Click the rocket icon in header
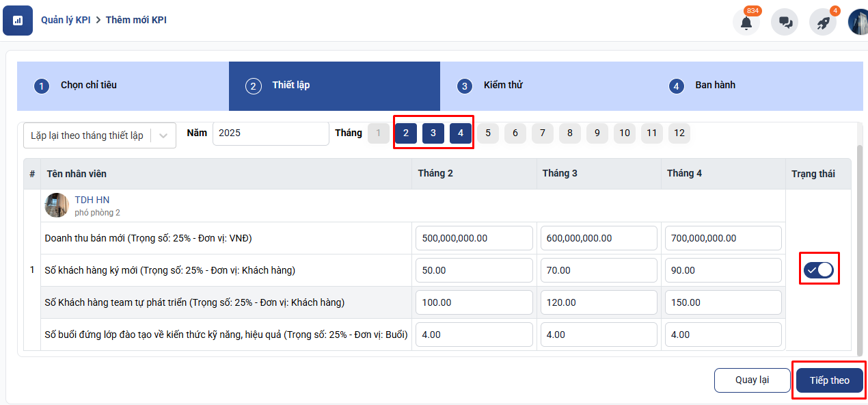This screenshot has height=405, width=868. click(823, 23)
